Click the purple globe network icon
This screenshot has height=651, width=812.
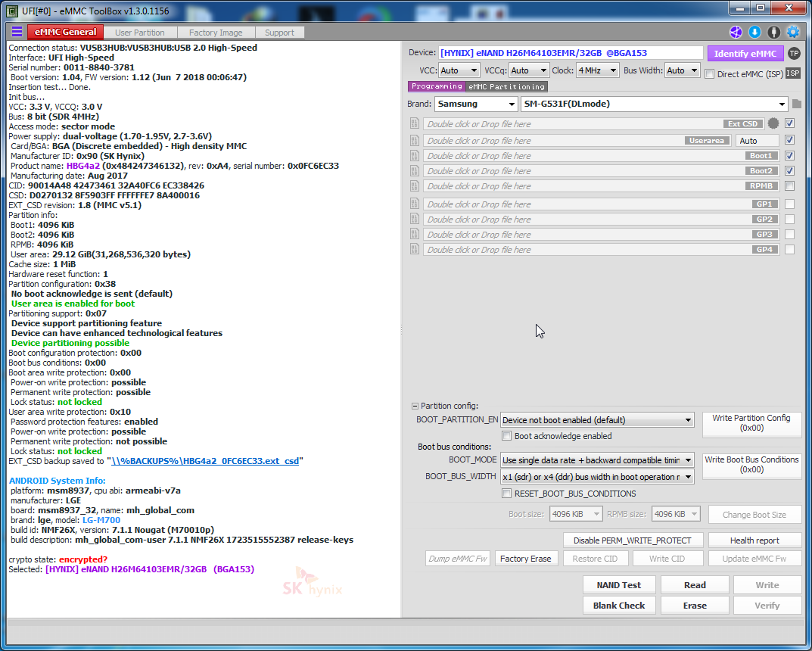736,32
